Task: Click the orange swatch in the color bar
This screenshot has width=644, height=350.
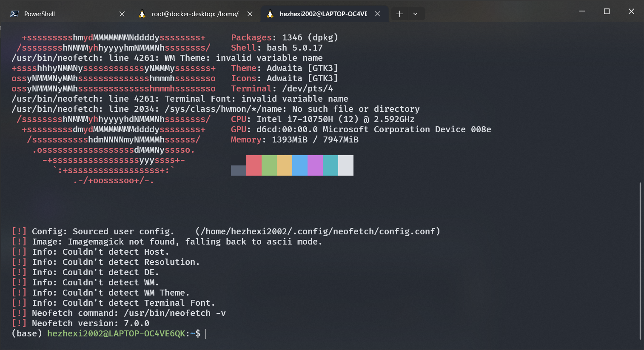Action: pos(284,165)
